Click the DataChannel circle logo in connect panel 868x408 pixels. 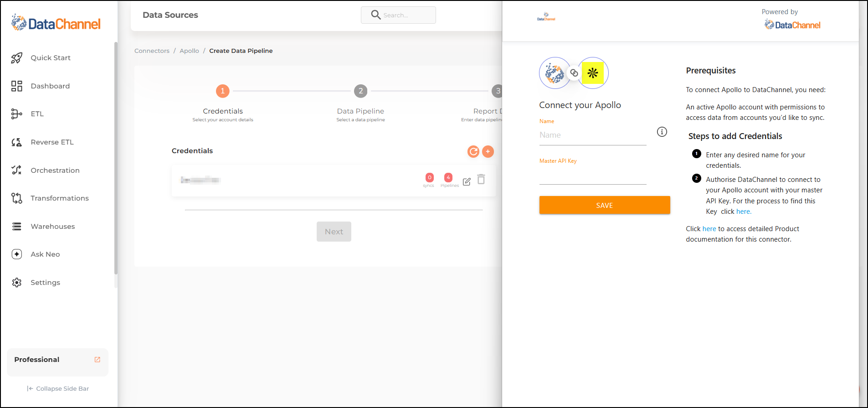pyautogui.click(x=555, y=73)
